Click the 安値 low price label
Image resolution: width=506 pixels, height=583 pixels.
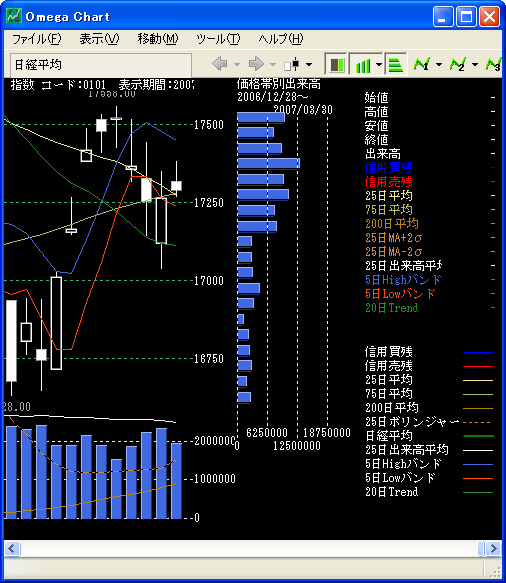pyautogui.click(x=376, y=126)
